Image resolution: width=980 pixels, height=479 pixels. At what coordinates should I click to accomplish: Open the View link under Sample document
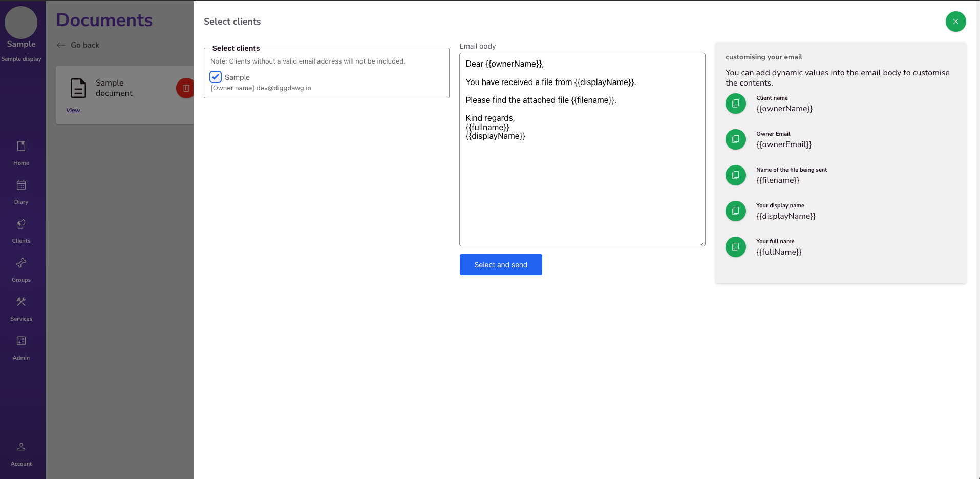(x=73, y=110)
